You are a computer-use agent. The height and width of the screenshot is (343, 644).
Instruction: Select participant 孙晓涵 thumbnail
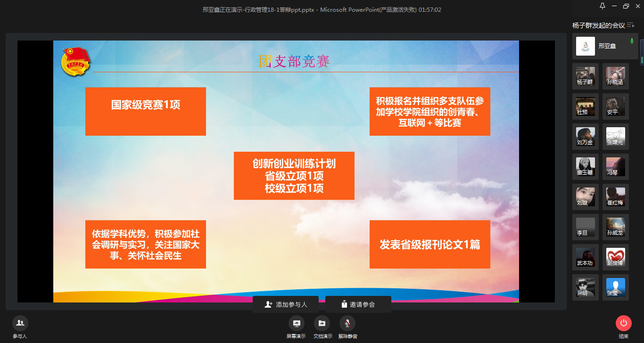[x=615, y=76]
